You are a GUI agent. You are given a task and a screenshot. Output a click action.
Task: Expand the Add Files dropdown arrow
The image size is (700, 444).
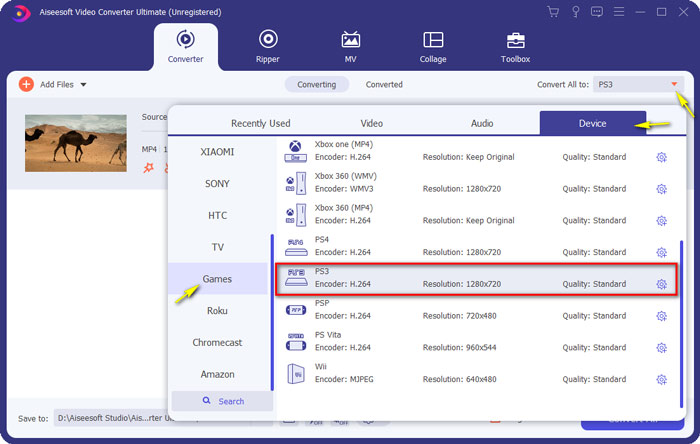click(83, 84)
